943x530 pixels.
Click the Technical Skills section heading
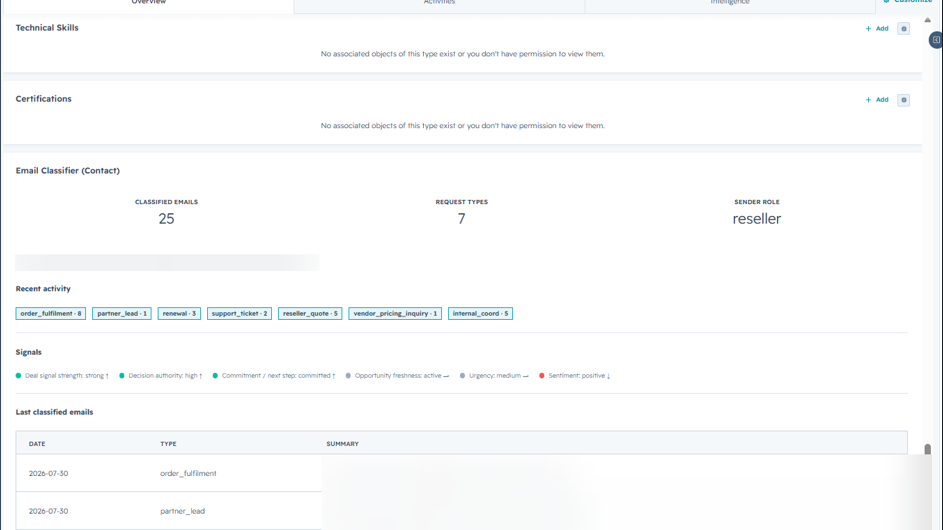(47, 28)
